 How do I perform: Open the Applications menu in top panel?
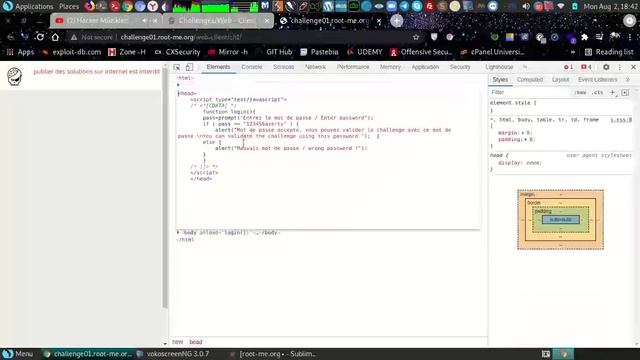[29, 6]
